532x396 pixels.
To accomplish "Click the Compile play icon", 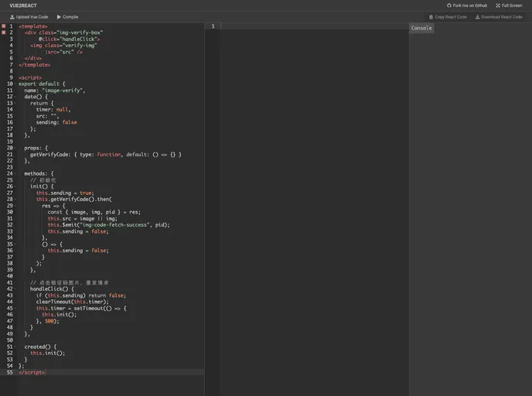I will (59, 17).
